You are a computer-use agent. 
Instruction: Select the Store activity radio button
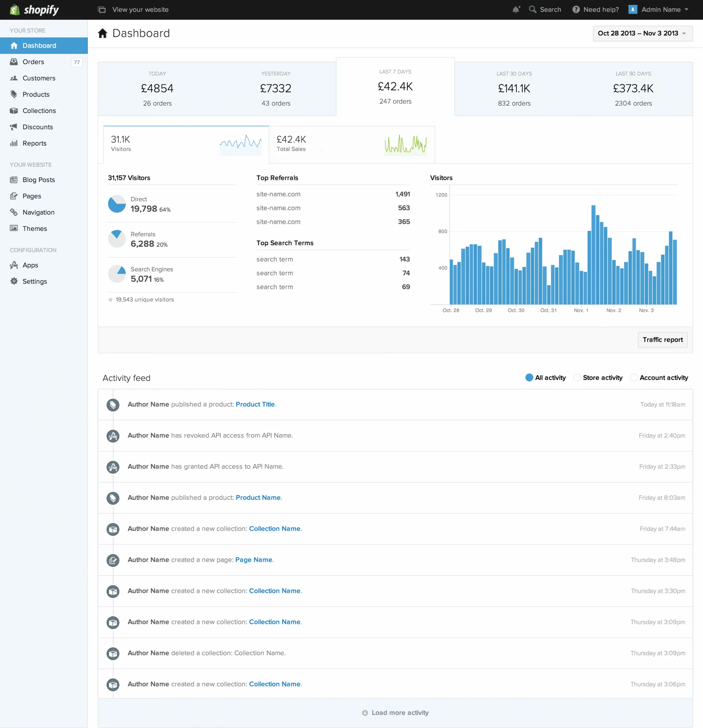click(x=577, y=377)
